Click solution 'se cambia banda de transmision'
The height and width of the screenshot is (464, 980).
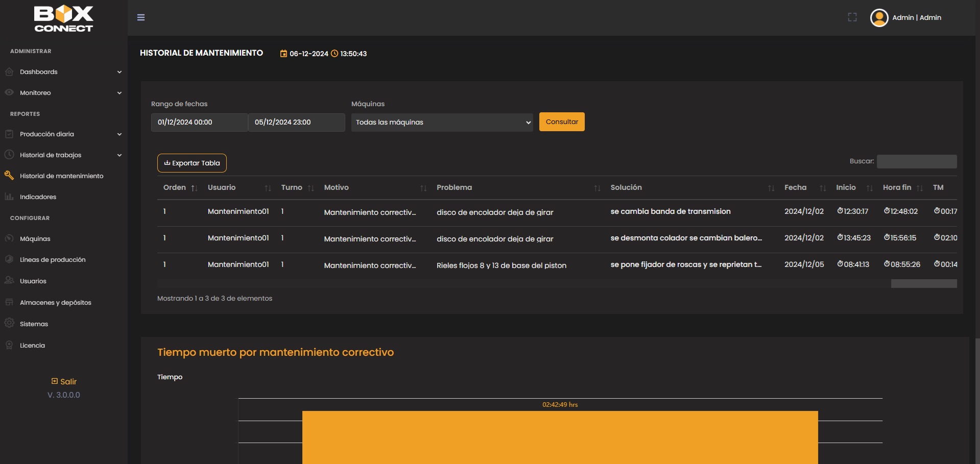pos(671,211)
